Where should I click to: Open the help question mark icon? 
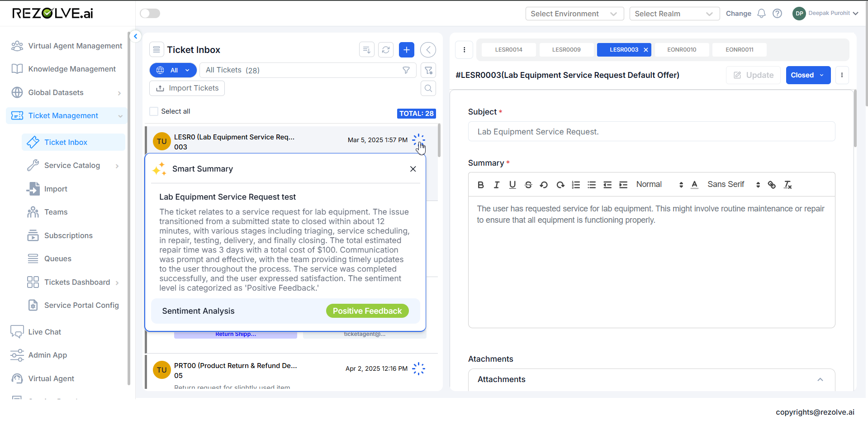pyautogui.click(x=777, y=14)
